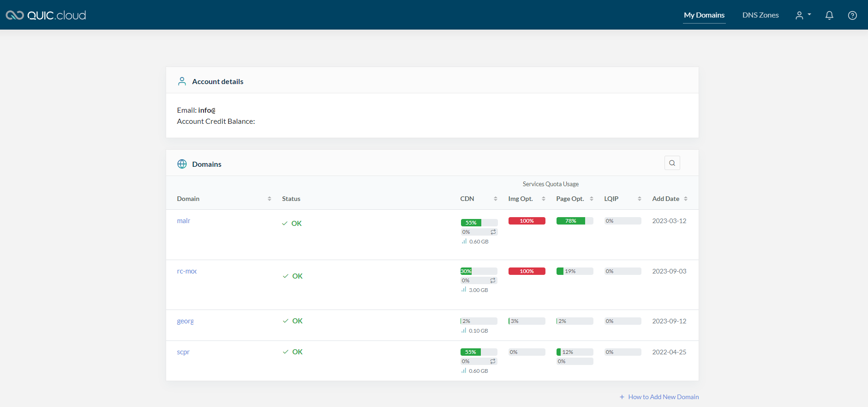Click the domain search magnifier button
The image size is (868, 407).
[x=672, y=163]
